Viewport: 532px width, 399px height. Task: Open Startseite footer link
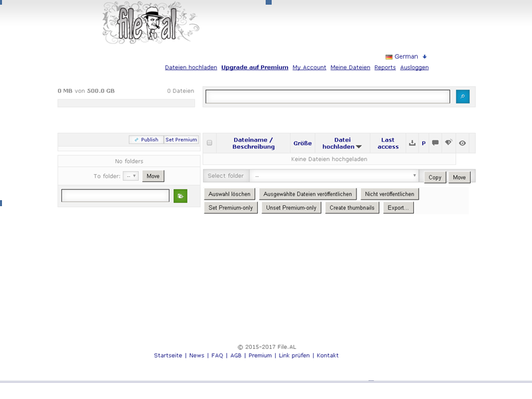(168, 356)
